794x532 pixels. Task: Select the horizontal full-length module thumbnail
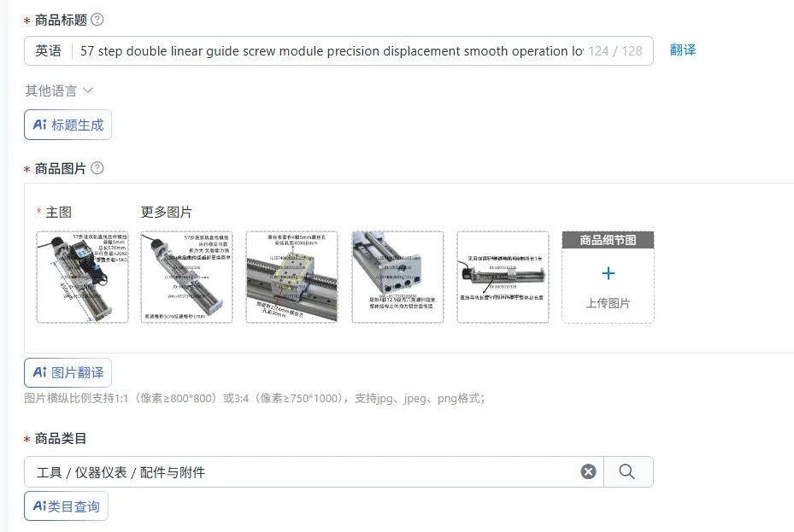click(x=503, y=278)
